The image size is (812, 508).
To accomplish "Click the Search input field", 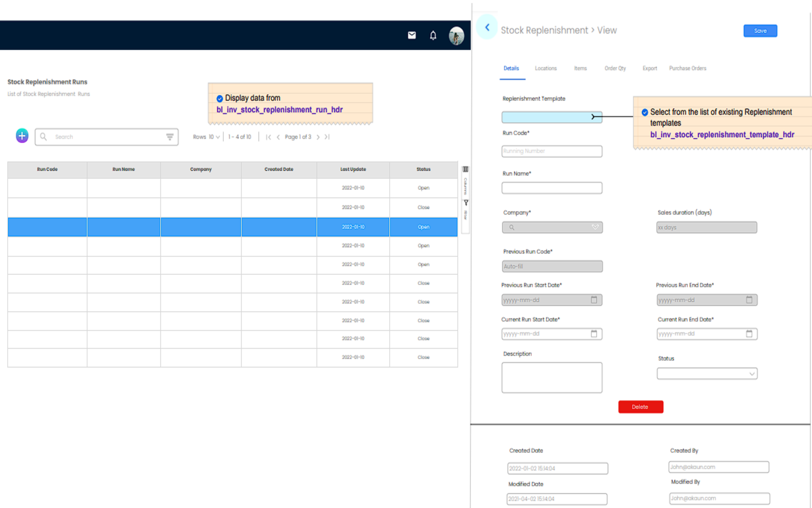I will click(x=107, y=137).
